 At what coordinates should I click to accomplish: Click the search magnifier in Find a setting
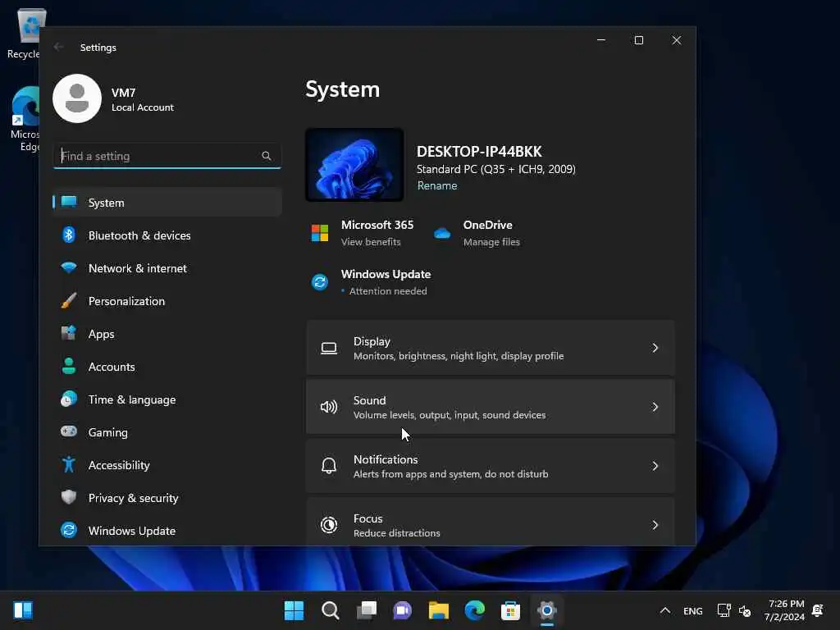click(267, 156)
